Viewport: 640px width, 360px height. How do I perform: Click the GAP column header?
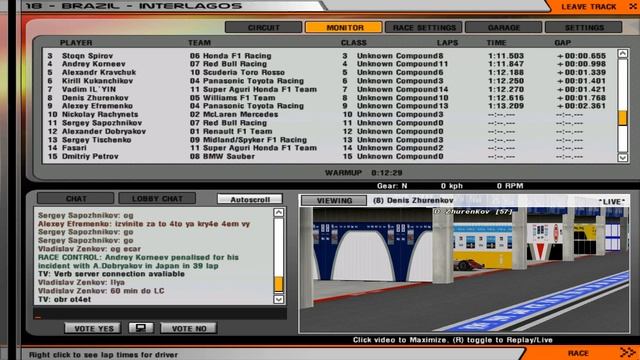click(562, 42)
